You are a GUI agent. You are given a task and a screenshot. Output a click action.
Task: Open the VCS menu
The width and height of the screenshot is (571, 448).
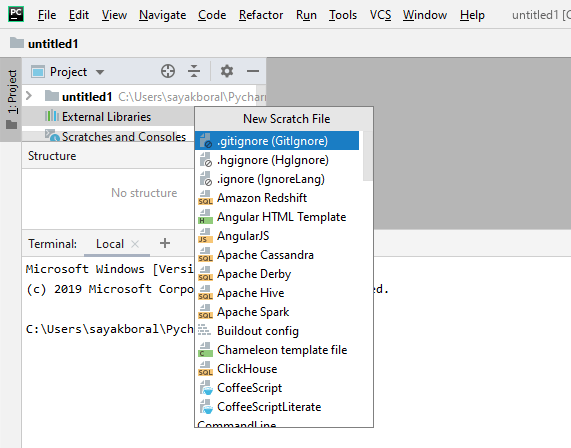pyautogui.click(x=381, y=15)
